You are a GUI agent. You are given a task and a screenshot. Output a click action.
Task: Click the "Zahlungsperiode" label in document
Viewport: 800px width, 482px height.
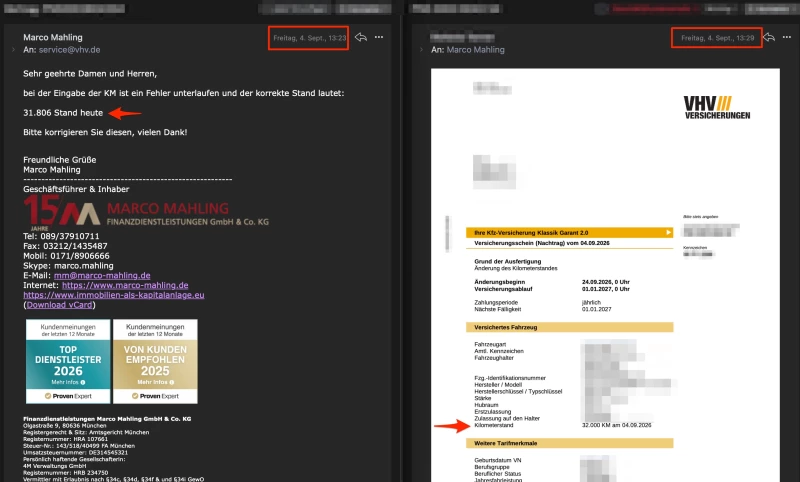(496, 302)
